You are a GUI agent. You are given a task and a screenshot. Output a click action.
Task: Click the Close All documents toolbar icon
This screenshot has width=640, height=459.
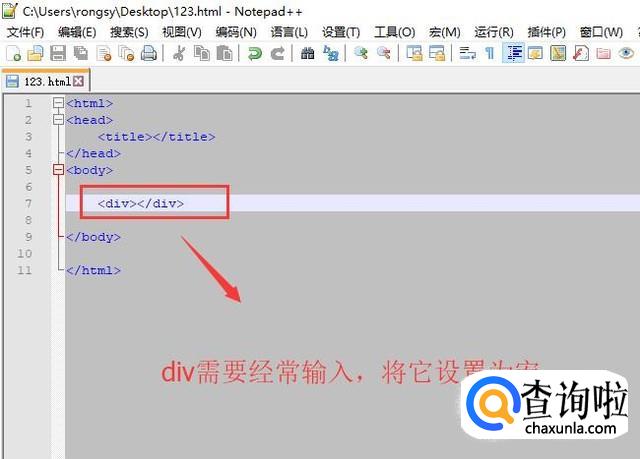point(126,53)
